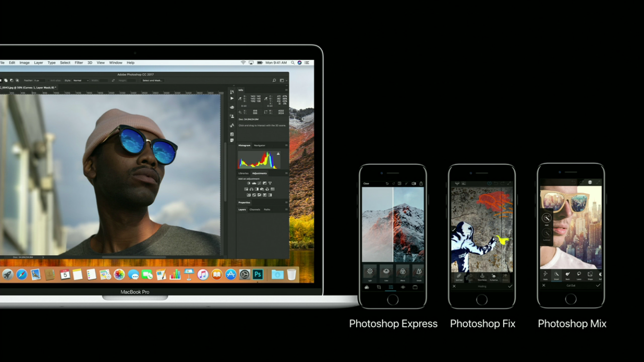Tap the X cancel in Photoshop Mix phone
644x362 pixels.
pos(544,286)
